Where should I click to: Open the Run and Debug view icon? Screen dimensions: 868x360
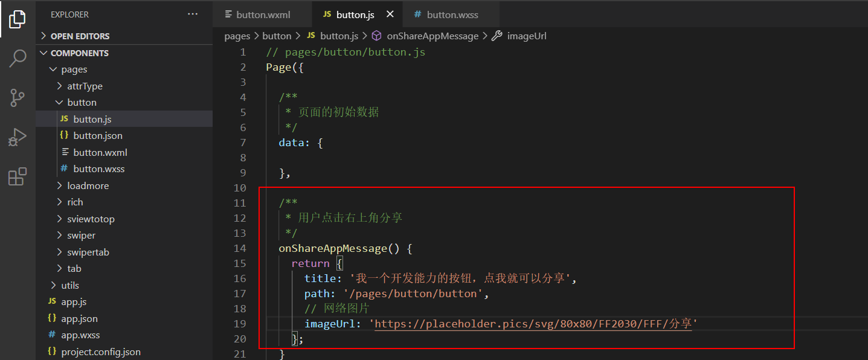[18, 137]
